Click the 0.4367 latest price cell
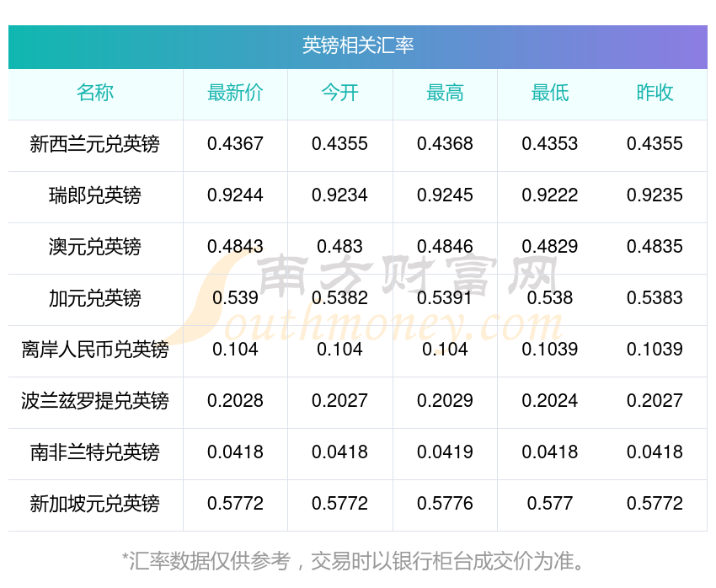The height and width of the screenshot is (588, 716). tap(235, 144)
